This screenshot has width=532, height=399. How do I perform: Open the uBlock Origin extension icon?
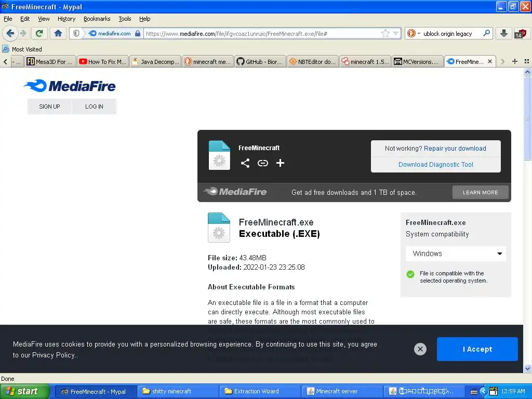click(x=520, y=33)
